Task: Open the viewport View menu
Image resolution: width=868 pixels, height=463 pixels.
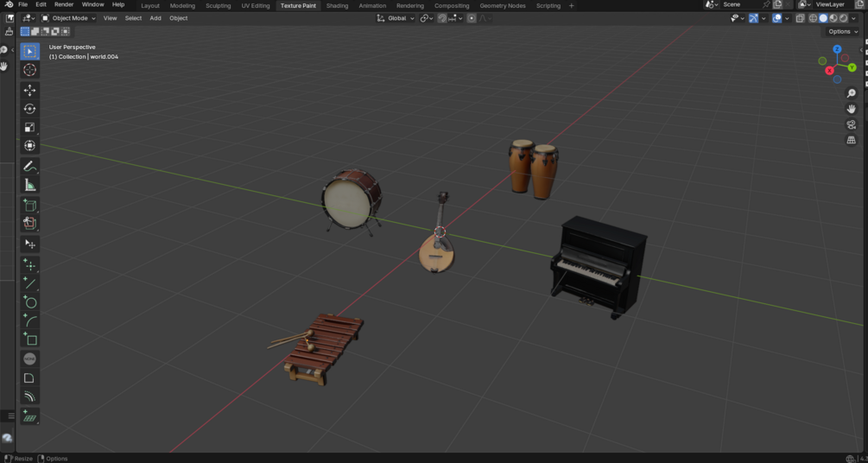Action: click(x=111, y=18)
